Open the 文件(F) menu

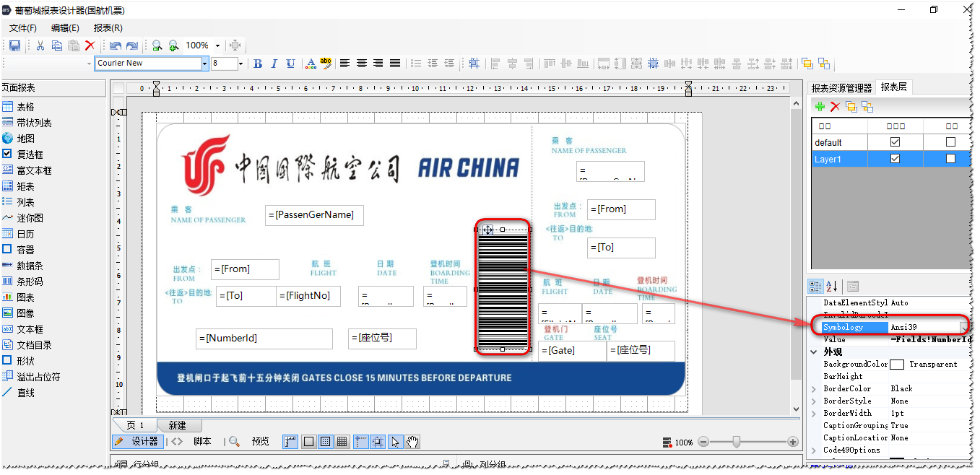pyautogui.click(x=23, y=27)
